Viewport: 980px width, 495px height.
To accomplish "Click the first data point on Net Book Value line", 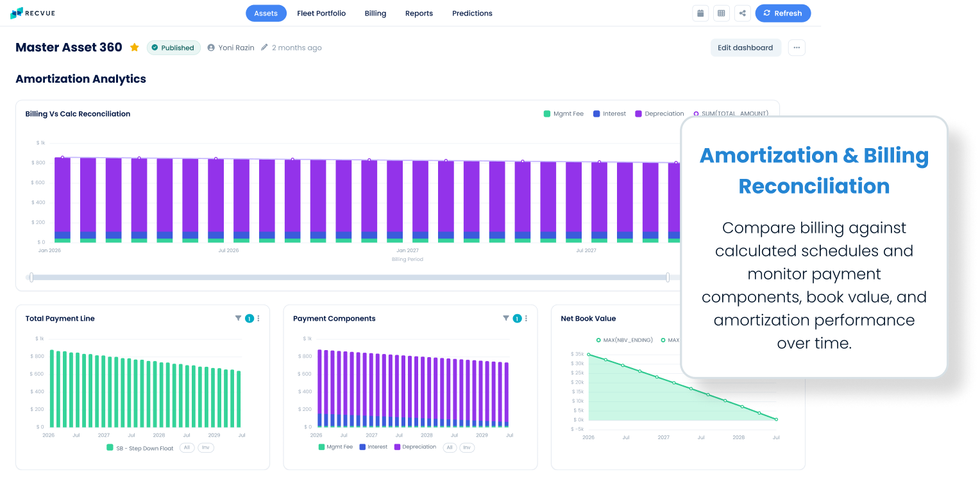I will pos(589,355).
